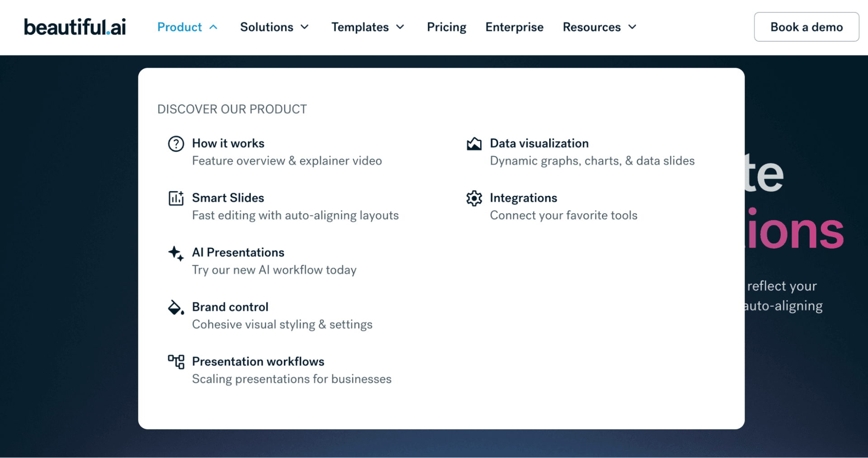This screenshot has height=458, width=868.
Task: Go to the Pricing page
Action: coord(447,27)
